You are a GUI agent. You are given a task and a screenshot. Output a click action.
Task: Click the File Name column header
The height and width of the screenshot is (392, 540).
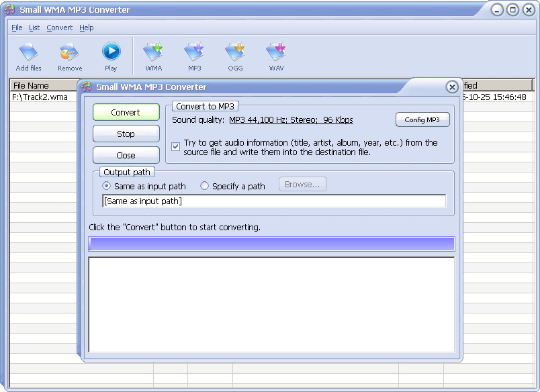(45, 85)
